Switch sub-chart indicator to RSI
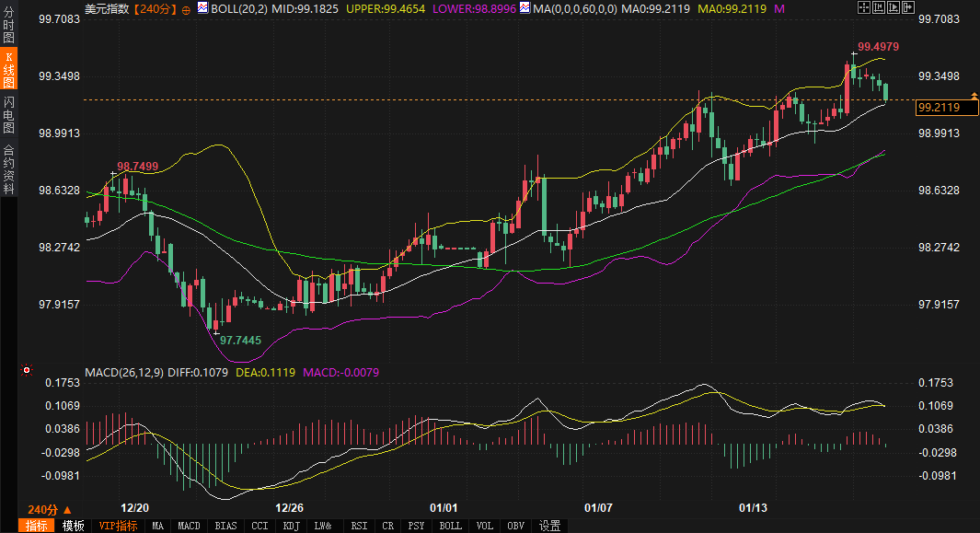The width and height of the screenshot is (980, 533). 359,526
